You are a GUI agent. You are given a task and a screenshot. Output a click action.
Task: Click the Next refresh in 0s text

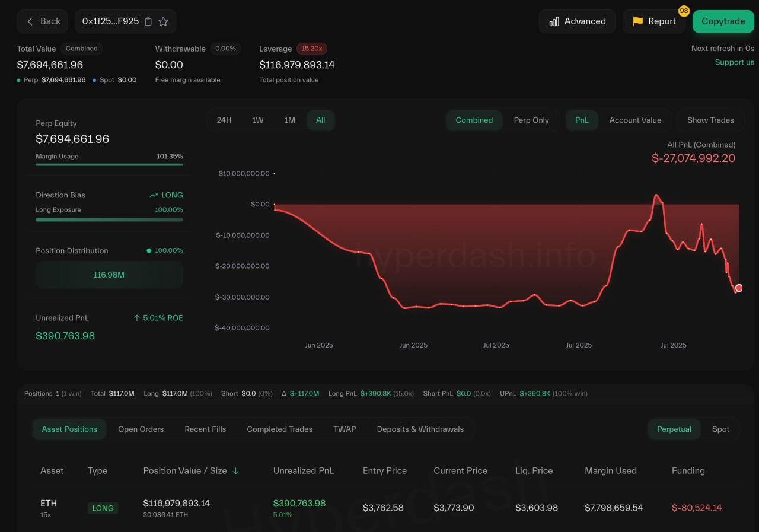coord(723,49)
